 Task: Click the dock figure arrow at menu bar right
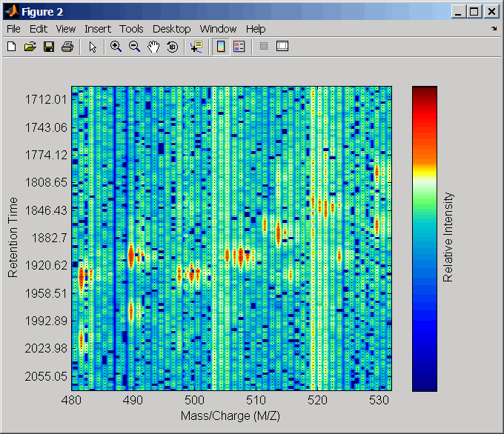tap(494, 29)
